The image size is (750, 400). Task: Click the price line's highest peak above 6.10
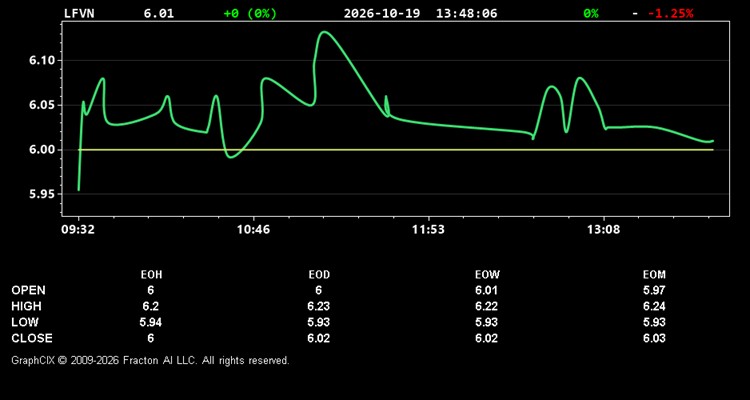(x=324, y=32)
